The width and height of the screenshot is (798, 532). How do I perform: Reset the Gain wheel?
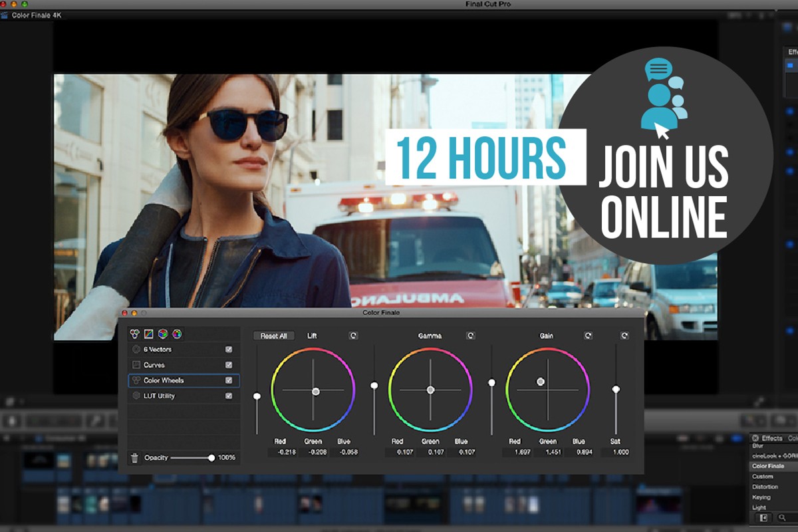(588, 336)
